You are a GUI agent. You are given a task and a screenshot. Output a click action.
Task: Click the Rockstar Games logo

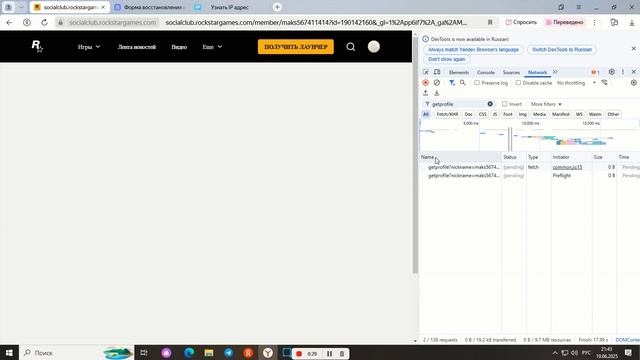(37, 46)
